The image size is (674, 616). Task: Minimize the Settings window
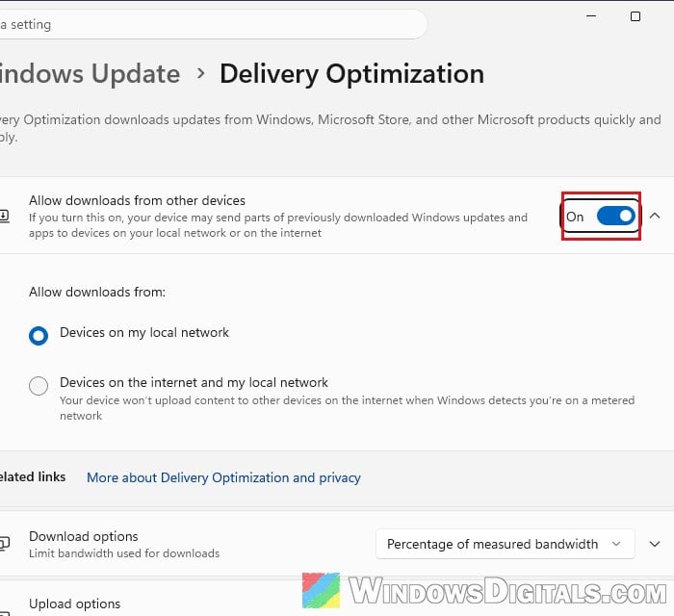click(591, 16)
